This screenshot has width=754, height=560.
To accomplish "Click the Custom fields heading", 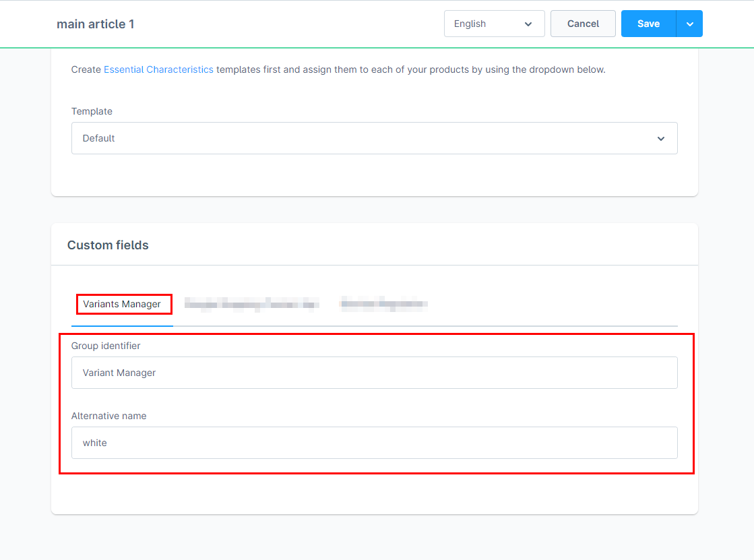I will tap(108, 245).
